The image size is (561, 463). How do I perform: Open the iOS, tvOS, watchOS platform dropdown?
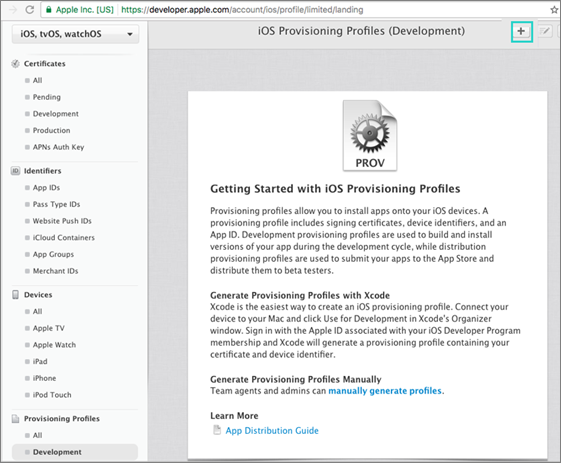[75, 34]
